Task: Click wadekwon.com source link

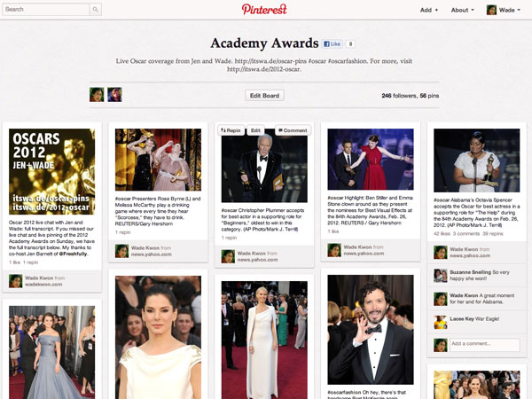Action: click(x=43, y=285)
